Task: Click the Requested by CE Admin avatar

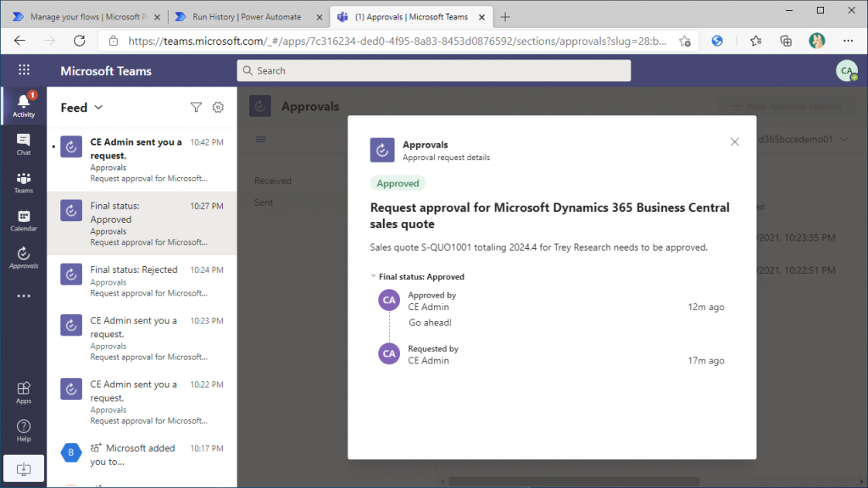Action: tap(389, 353)
